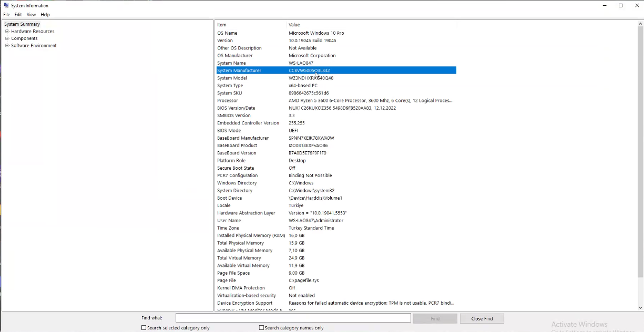Click the vertical scrollbar down arrow
Screen dimensions: 644x332
pos(640,308)
